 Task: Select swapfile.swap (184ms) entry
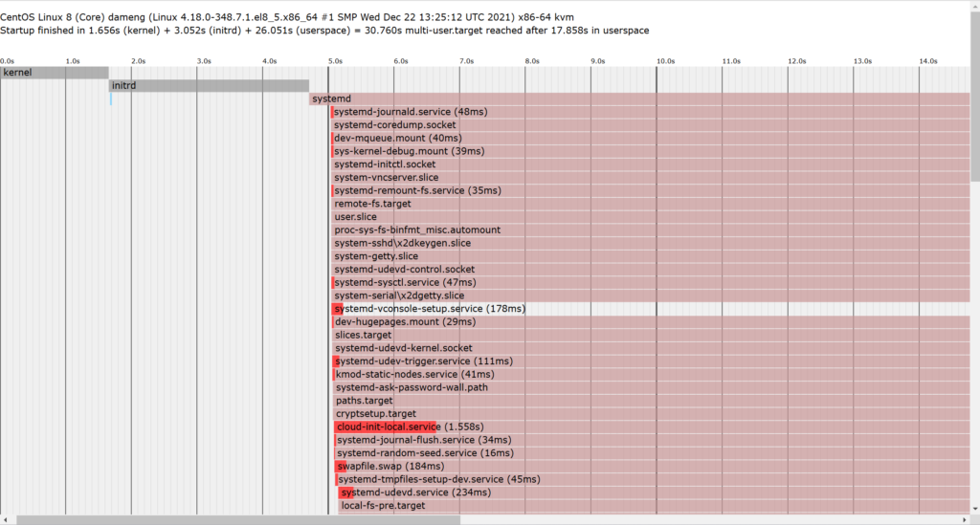click(390, 466)
